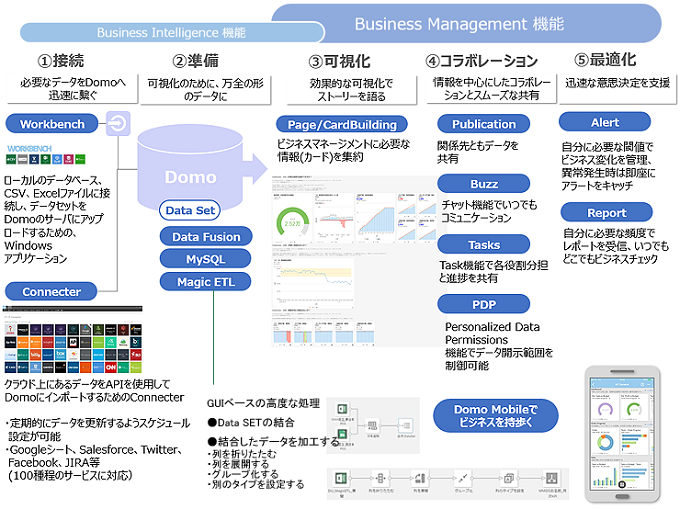The width and height of the screenshot is (680, 509).
Task: Click the ④コラボレーション heading
Action: coord(482,61)
